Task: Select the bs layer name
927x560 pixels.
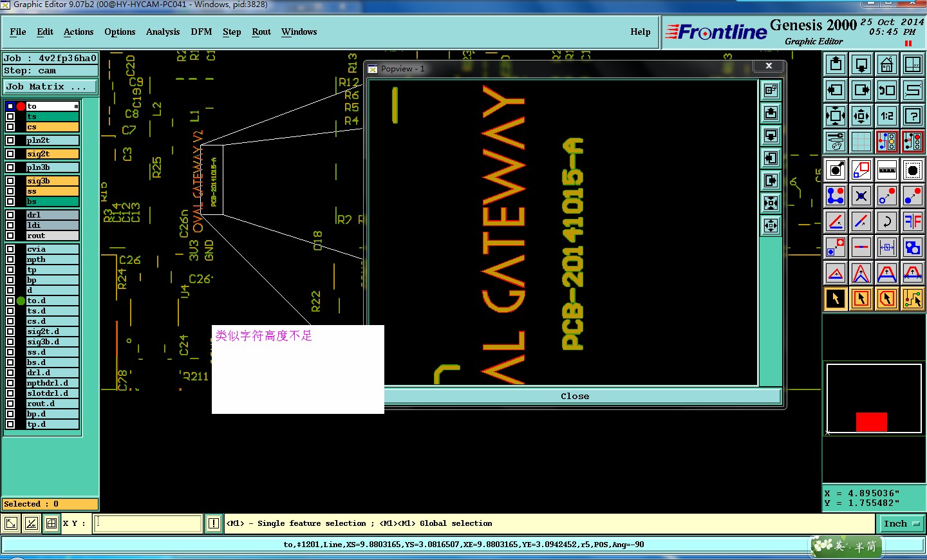Action: pyautogui.click(x=52, y=201)
